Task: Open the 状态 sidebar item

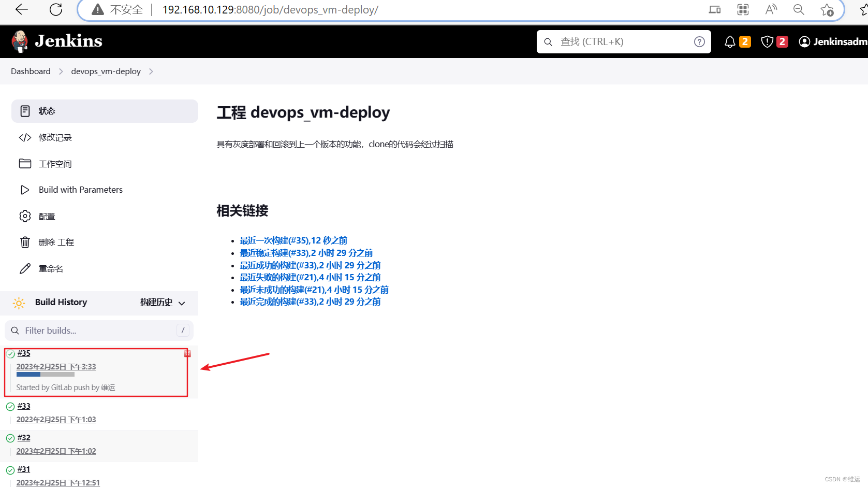Action: point(105,111)
